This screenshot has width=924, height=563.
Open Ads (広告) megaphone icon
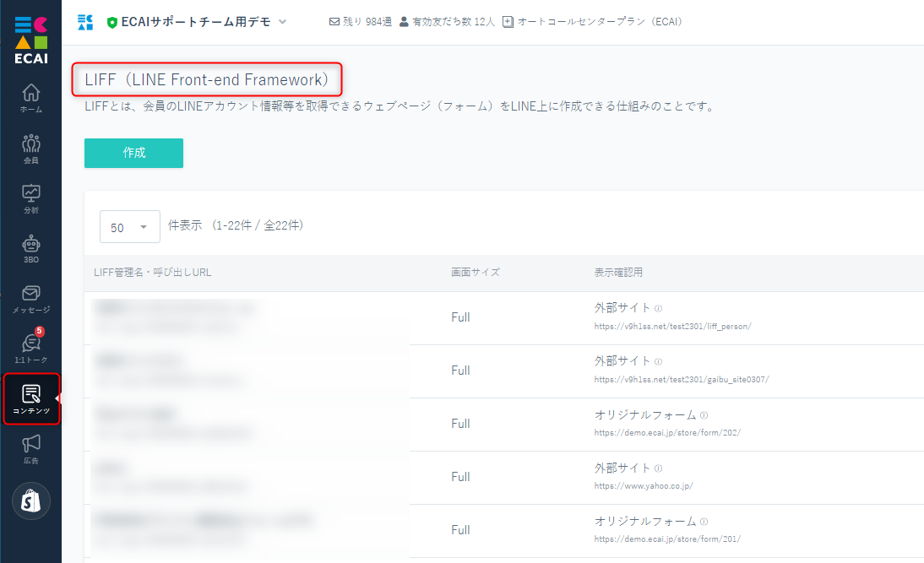[x=30, y=449]
